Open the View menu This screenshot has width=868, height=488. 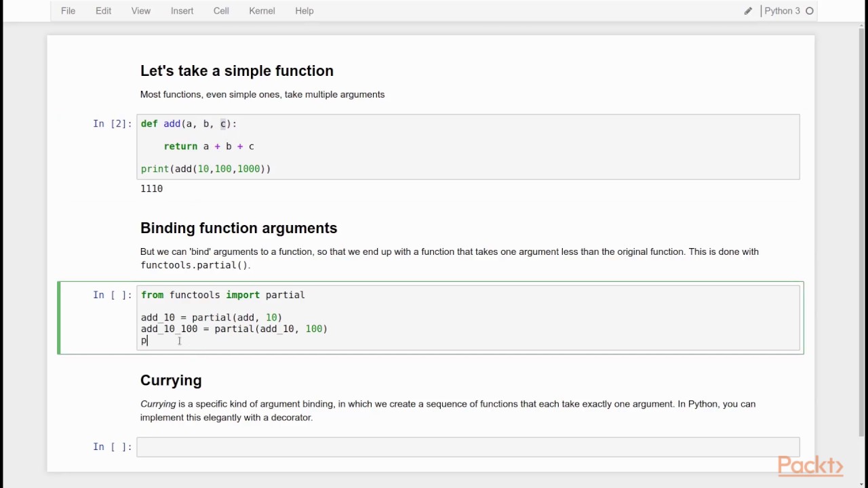141,11
